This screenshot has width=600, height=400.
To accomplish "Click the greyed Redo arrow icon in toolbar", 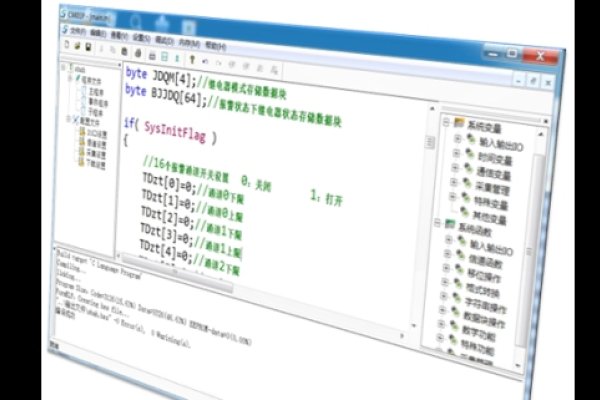I will point(218,63).
